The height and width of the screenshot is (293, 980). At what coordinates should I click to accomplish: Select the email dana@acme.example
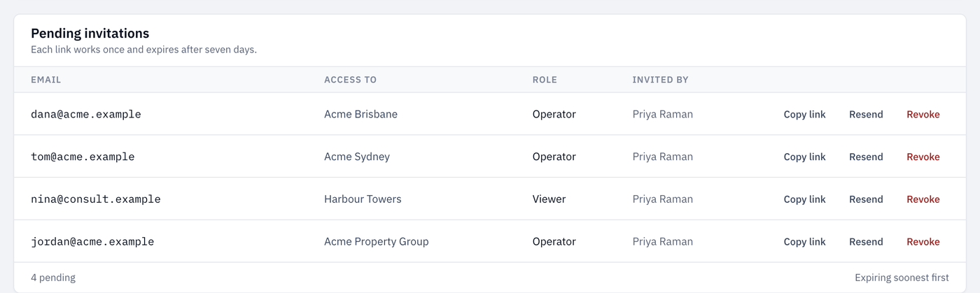(x=86, y=115)
